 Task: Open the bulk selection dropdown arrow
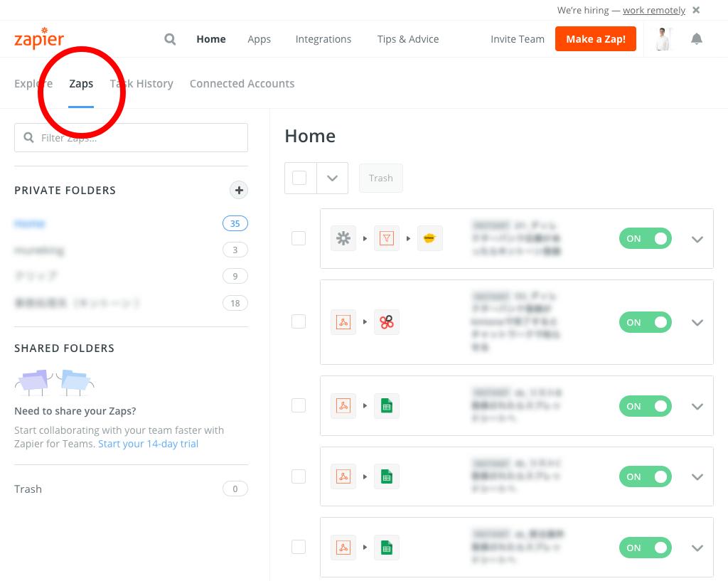(x=333, y=178)
